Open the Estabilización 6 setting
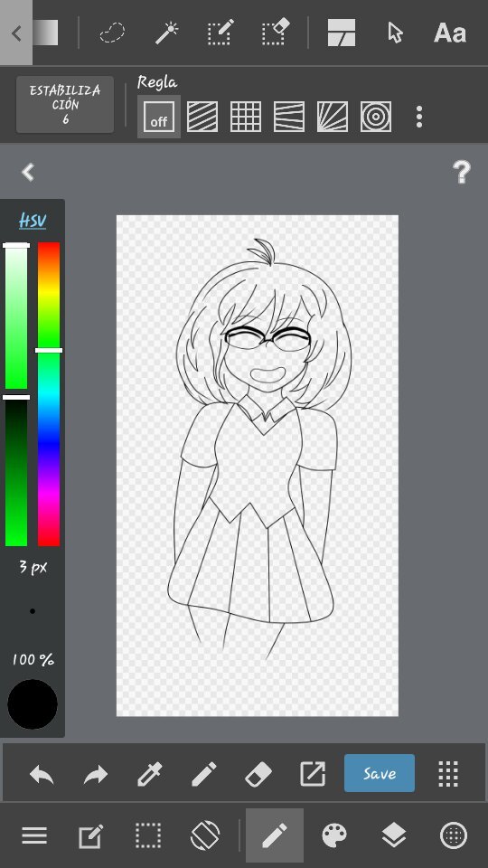The width and height of the screenshot is (488, 868). tap(65, 104)
